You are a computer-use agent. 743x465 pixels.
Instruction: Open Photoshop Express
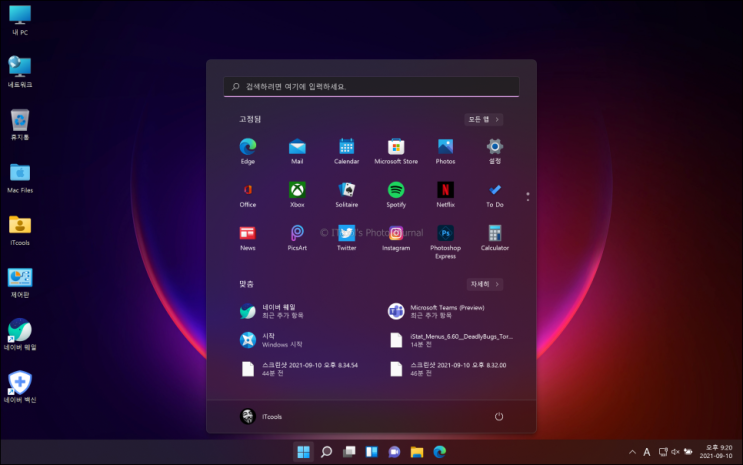(445, 242)
